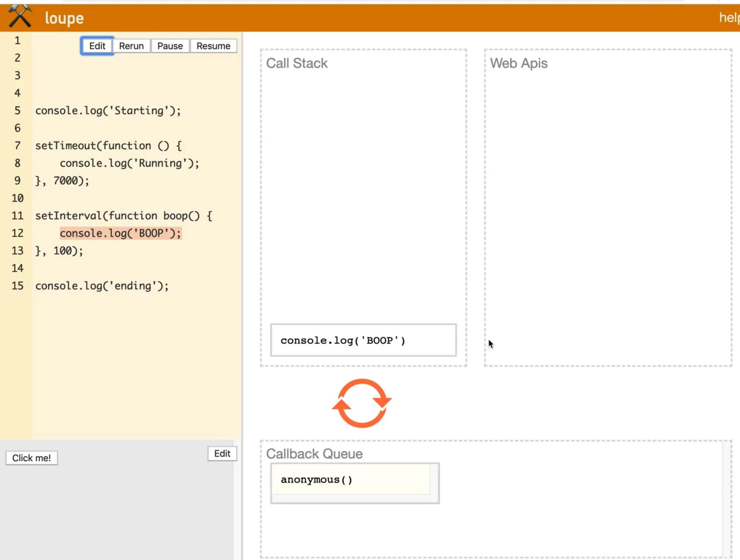Click the HTML pane Edit button
This screenshot has width=740, height=560.
(x=222, y=453)
